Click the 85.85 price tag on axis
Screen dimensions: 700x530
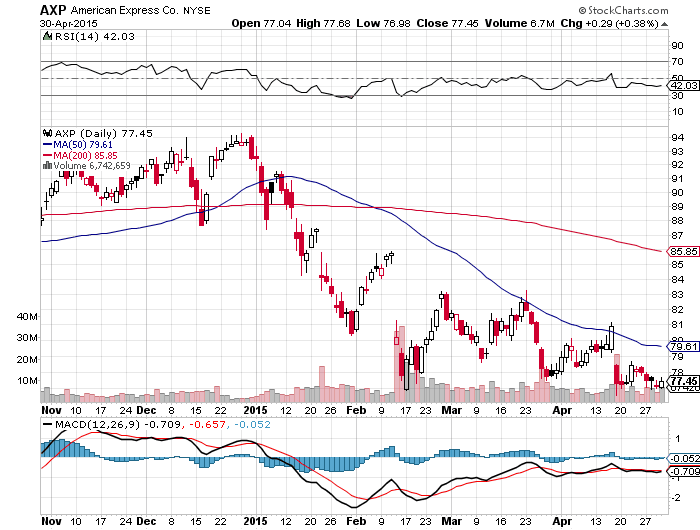pyautogui.click(x=683, y=251)
